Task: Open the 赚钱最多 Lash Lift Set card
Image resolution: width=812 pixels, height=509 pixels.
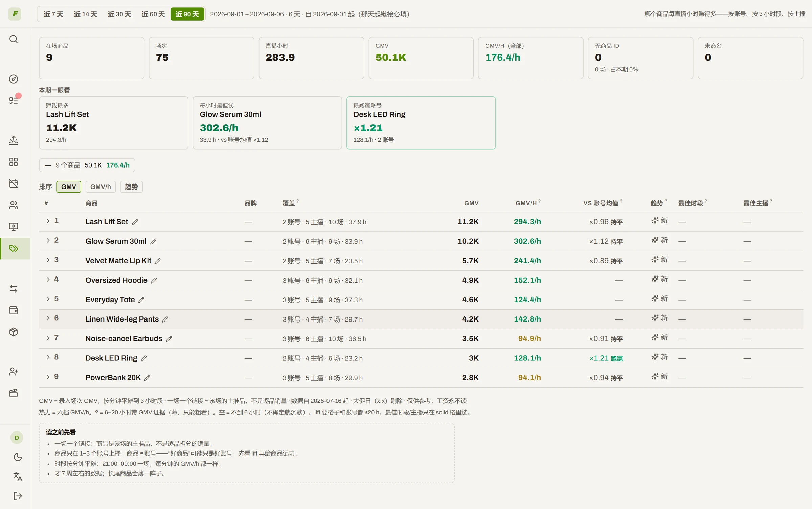Action: coord(113,123)
